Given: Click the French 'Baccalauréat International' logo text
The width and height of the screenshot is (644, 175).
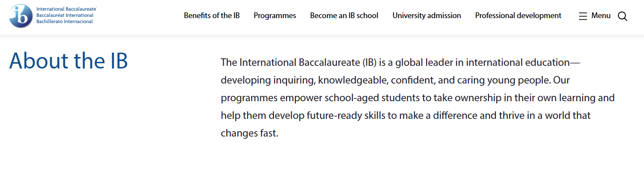Looking at the screenshot, I should pyautogui.click(x=65, y=15).
